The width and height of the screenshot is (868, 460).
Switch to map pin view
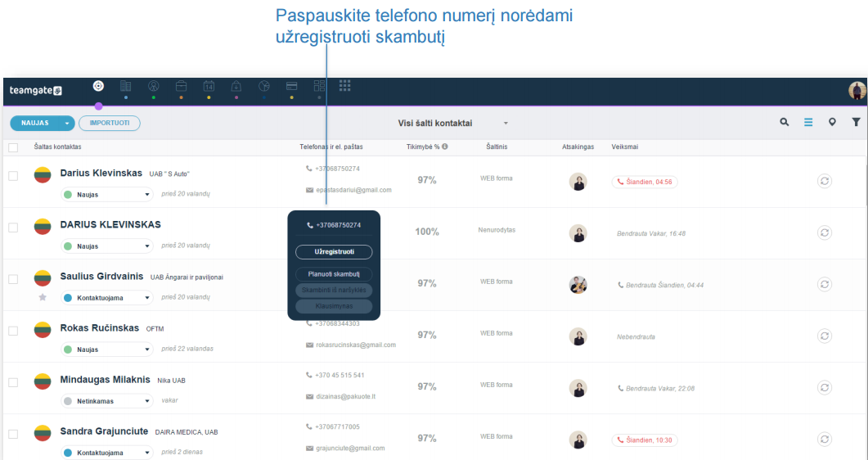pos(832,122)
